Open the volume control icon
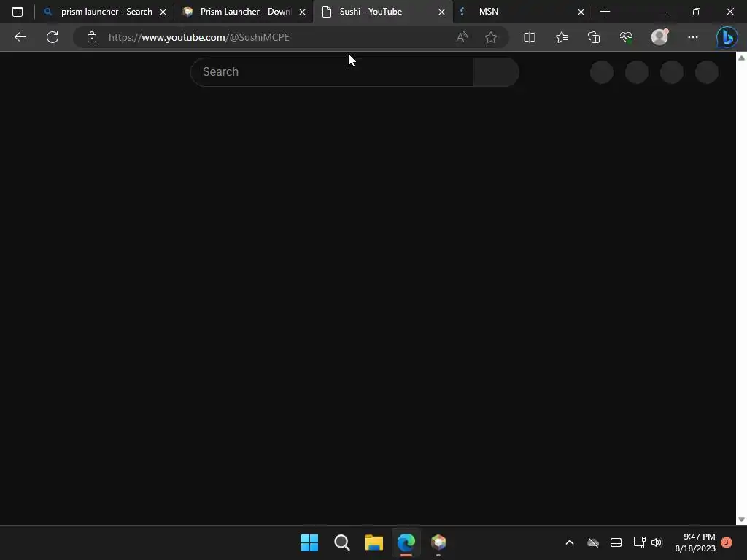The width and height of the screenshot is (747, 560). click(x=657, y=542)
